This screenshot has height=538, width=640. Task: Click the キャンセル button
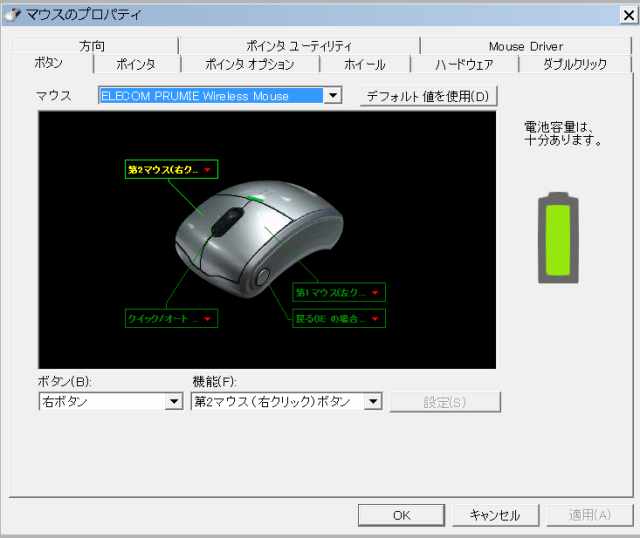click(x=495, y=515)
